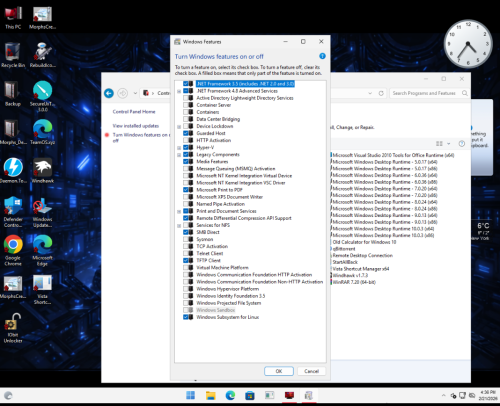This screenshot has height=406, width=500.
Task: Open Google Chrome desktop shortcut
Action: [x=13, y=250]
